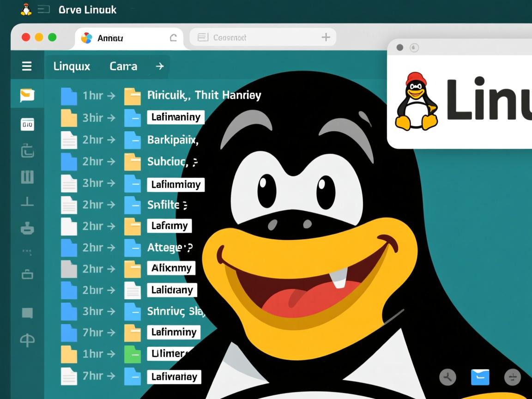The image size is (532, 399).
Task: Click the Linqux breadcrumb label
Action: pos(72,66)
